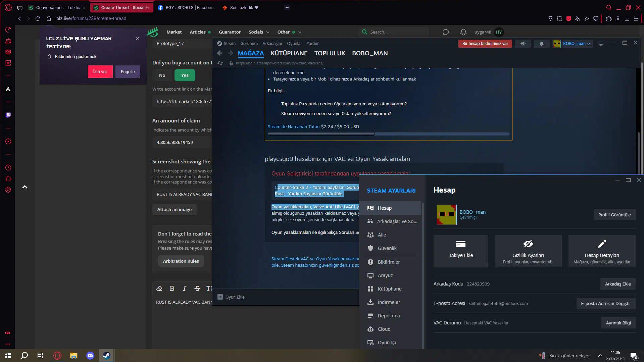
Task: Show hidden system tray icons
Action: tap(600, 356)
